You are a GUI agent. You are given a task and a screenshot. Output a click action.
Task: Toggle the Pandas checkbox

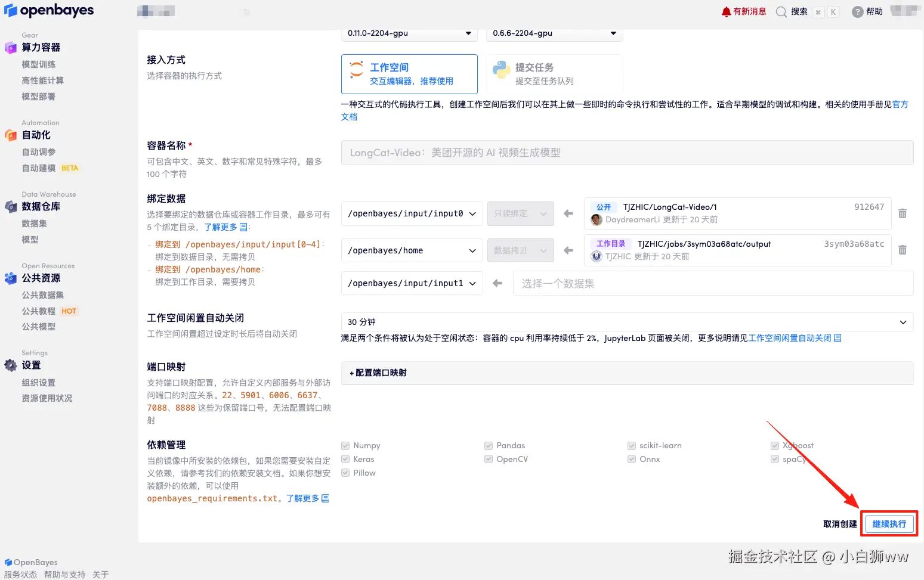click(489, 445)
